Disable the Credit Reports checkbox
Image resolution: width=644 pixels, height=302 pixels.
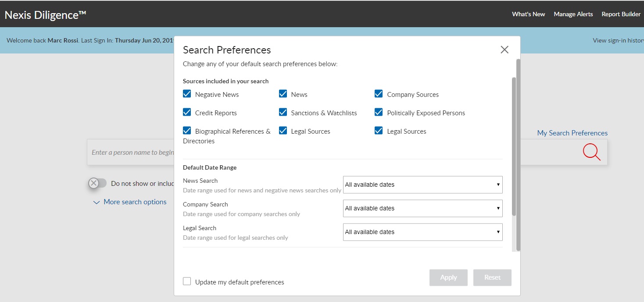click(x=187, y=112)
